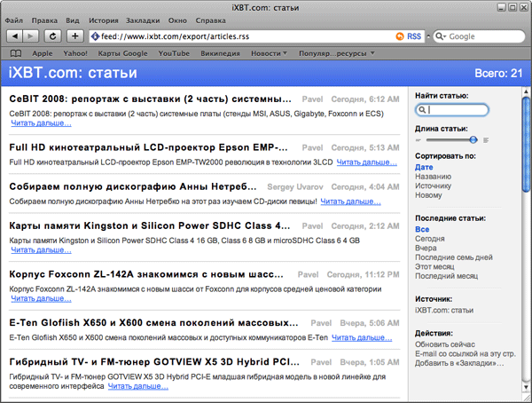Click the short-article icon left of slider
The height and width of the screenshot is (403, 532).
click(x=418, y=140)
